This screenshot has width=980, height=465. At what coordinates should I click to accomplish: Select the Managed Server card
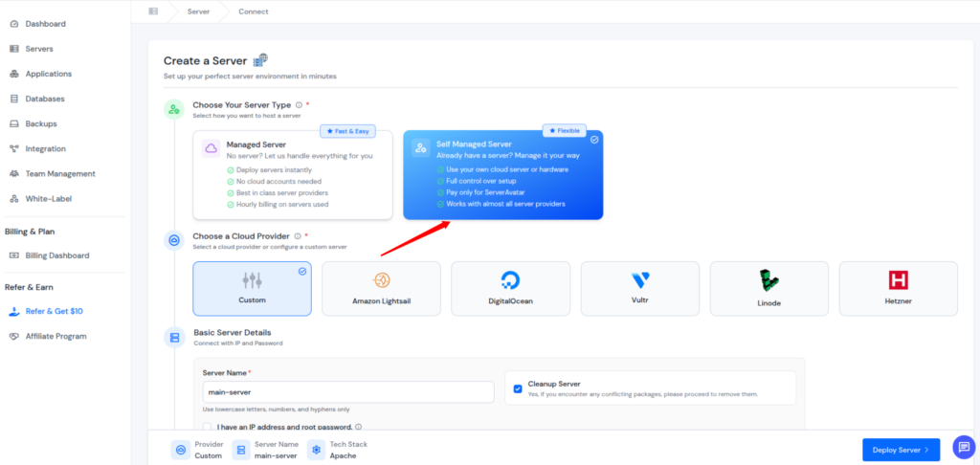click(x=293, y=175)
